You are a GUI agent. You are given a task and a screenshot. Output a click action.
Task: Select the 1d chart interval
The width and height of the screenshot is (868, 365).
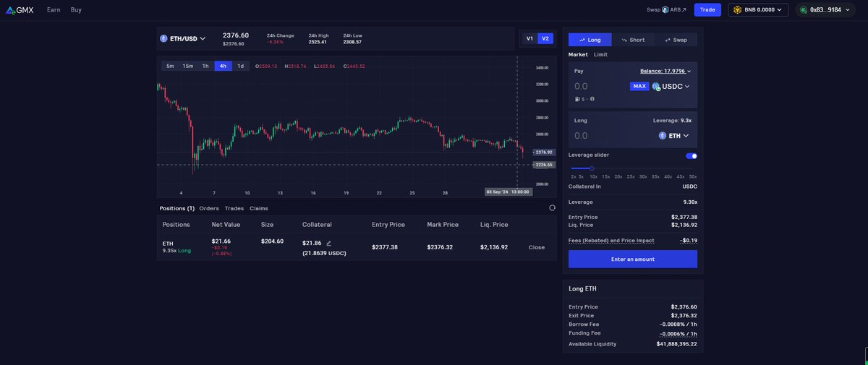pos(241,66)
